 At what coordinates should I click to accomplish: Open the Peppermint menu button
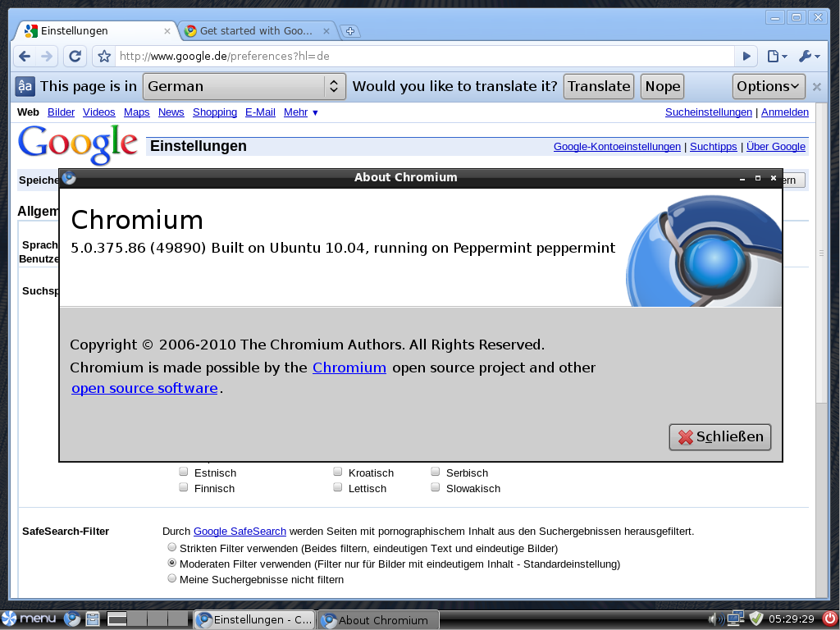[30, 619]
